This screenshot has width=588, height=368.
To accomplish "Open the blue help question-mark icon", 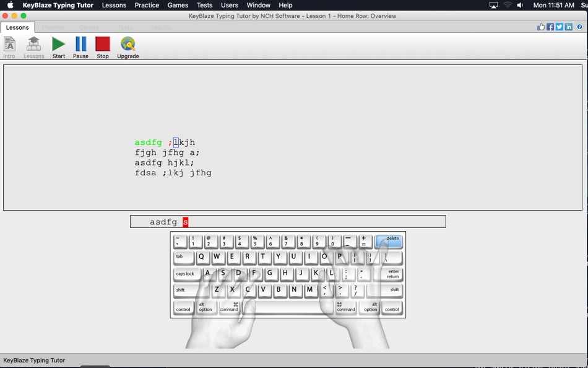I will click(579, 27).
